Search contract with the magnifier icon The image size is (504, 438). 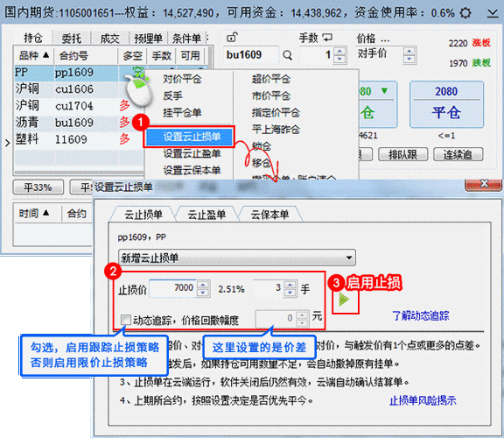287,55
